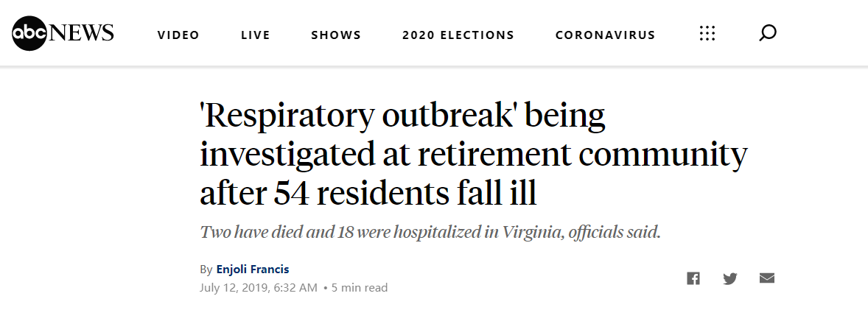Select SHOWS in the navigation bar
This screenshot has width=868, height=310.
(x=336, y=35)
